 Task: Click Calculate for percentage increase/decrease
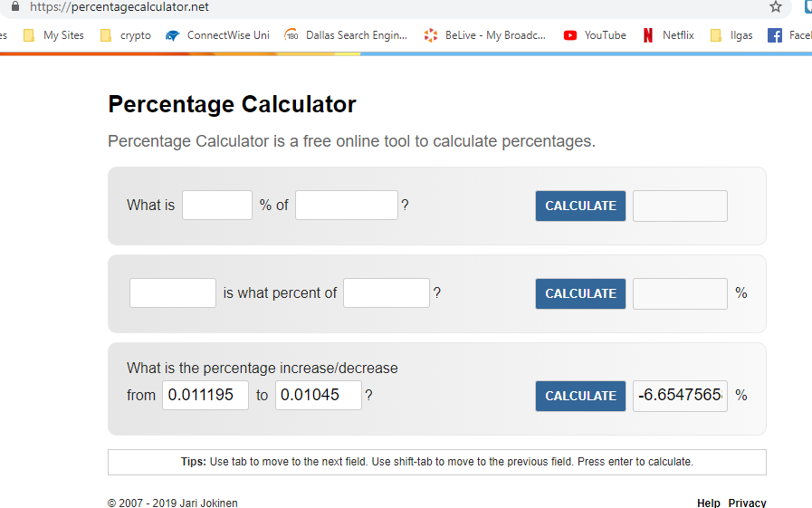(x=580, y=396)
